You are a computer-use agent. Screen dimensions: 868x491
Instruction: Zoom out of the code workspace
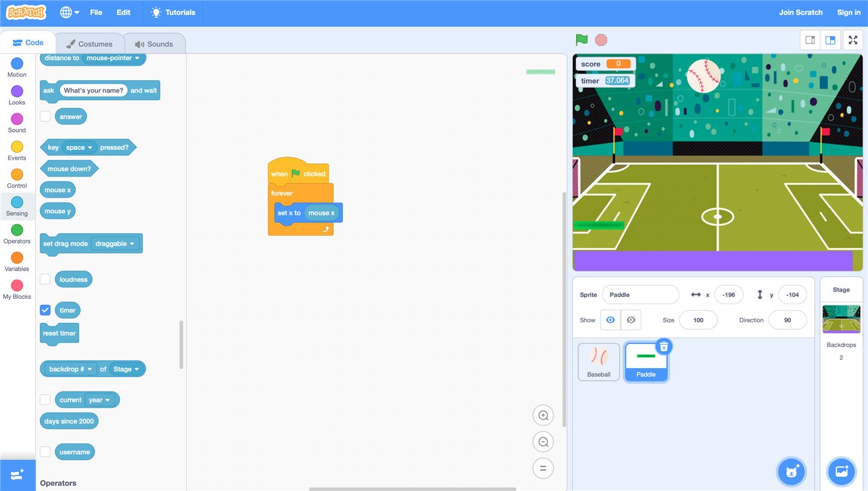[543, 442]
